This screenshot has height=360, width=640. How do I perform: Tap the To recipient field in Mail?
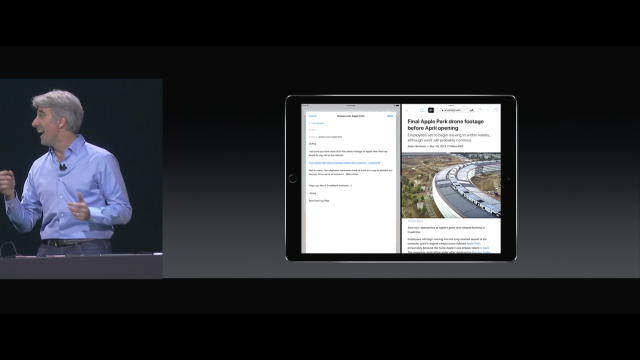[x=351, y=123]
